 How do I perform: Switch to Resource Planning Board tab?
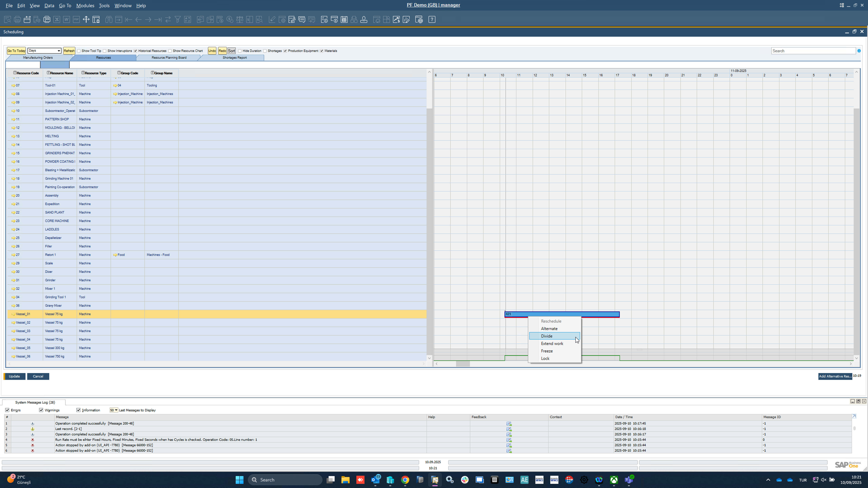(169, 58)
